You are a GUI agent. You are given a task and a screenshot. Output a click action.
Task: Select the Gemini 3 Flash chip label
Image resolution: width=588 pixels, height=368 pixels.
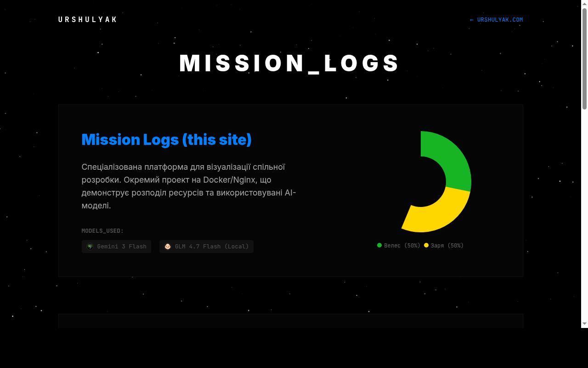point(122,247)
